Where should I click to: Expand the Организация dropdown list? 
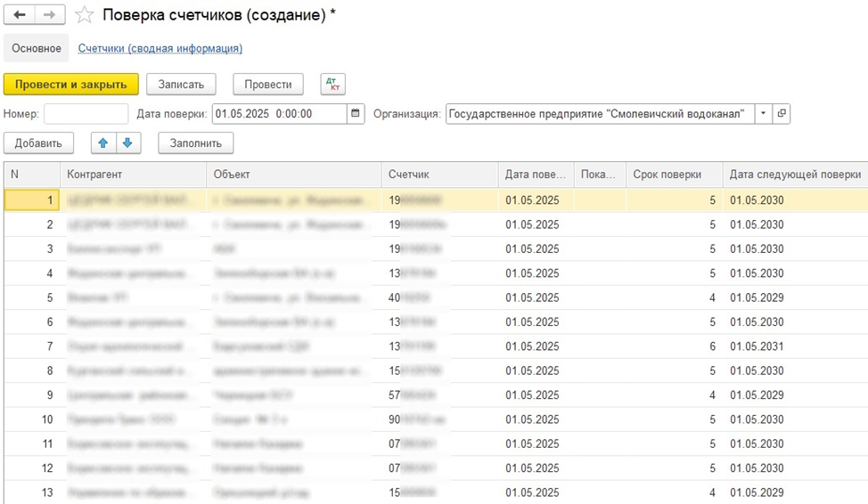[764, 114]
